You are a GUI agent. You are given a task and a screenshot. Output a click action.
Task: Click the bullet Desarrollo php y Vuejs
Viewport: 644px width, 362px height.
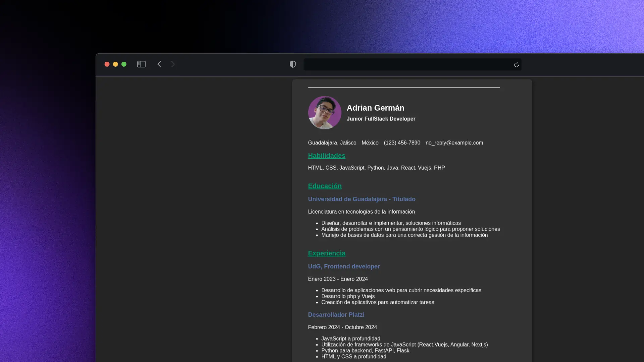pyautogui.click(x=348, y=296)
